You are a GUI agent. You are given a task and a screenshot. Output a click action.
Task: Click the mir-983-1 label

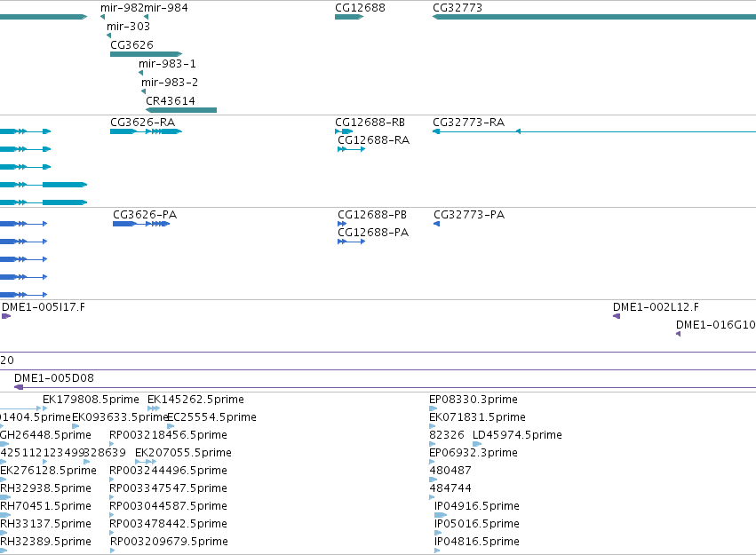[x=167, y=64]
